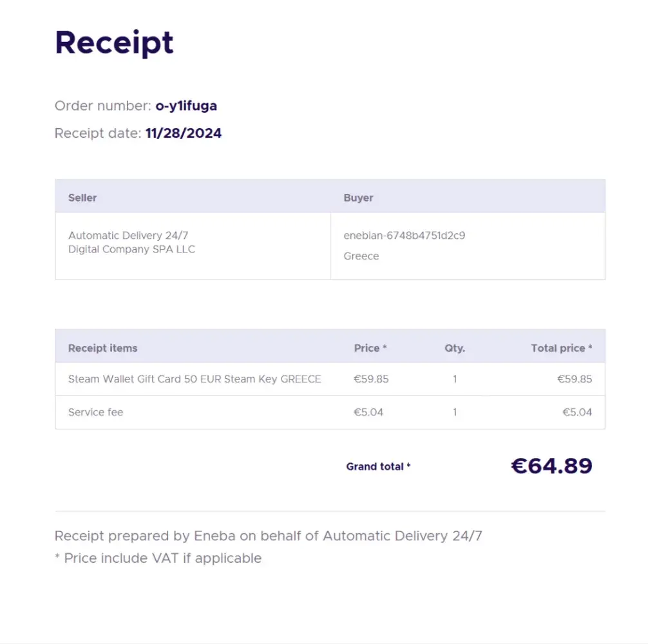Click the Service fee total price €5.04
The height and width of the screenshot is (644, 648).
click(x=577, y=412)
